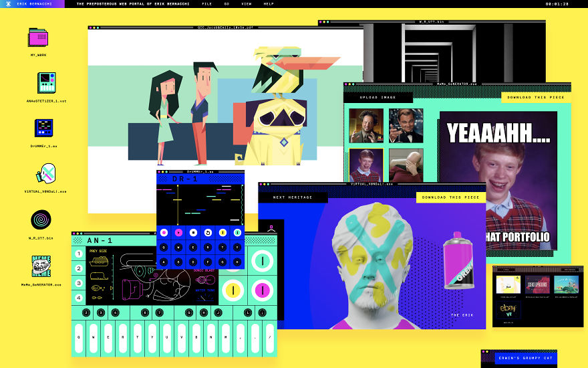Open the View menu

pos(247,4)
